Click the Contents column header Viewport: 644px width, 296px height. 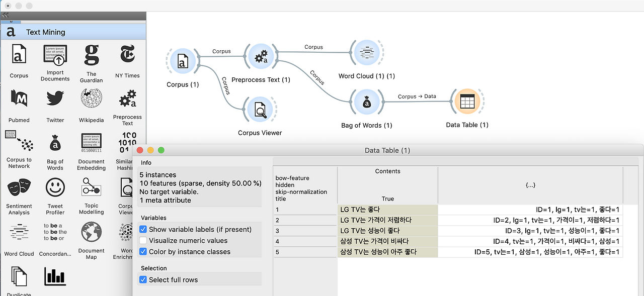click(x=387, y=185)
